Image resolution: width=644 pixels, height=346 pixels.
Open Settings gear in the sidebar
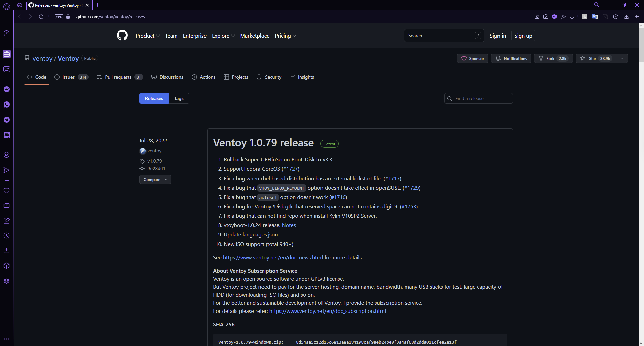6,281
